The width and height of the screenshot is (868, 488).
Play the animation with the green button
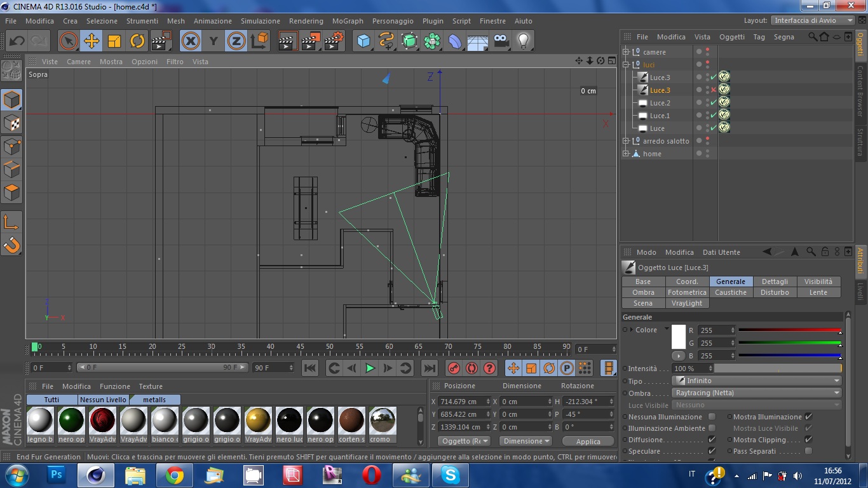pos(369,368)
